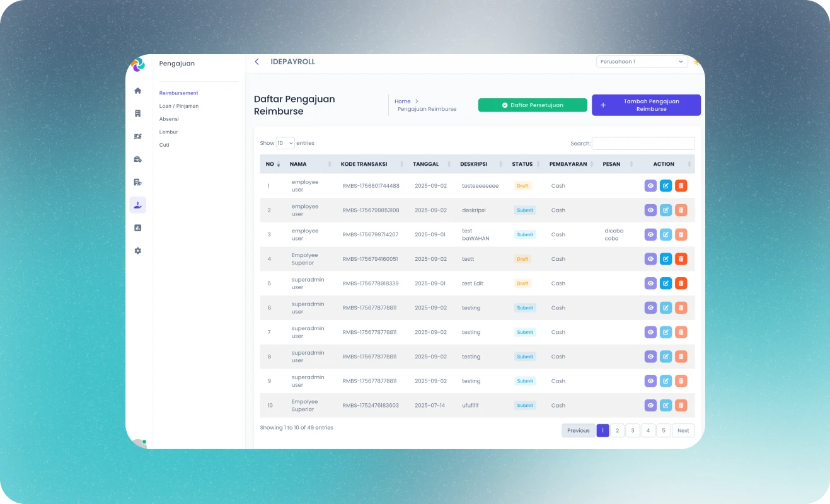Click trash icon in row 9
Screen dimensions: 830x504
click(x=681, y=381)
